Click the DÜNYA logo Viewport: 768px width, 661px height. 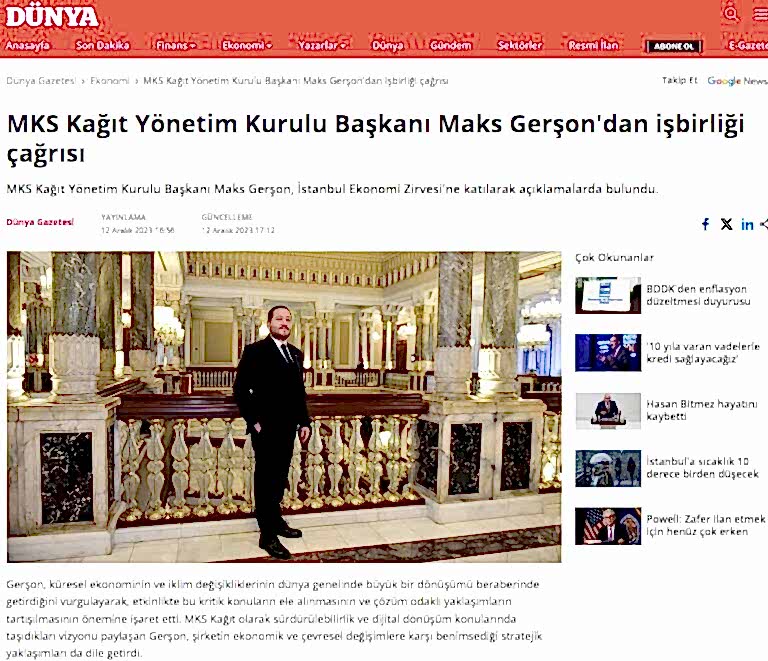pos(52,17)
